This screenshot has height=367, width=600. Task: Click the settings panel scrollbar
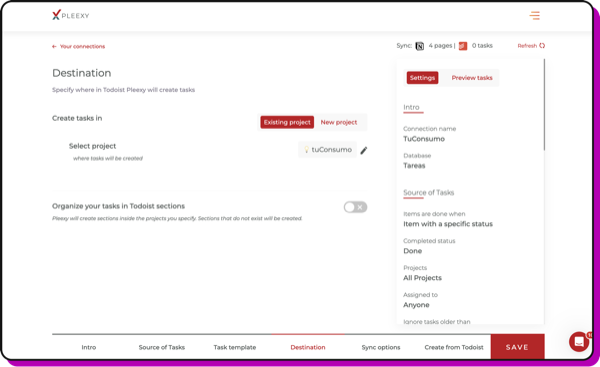544,104
